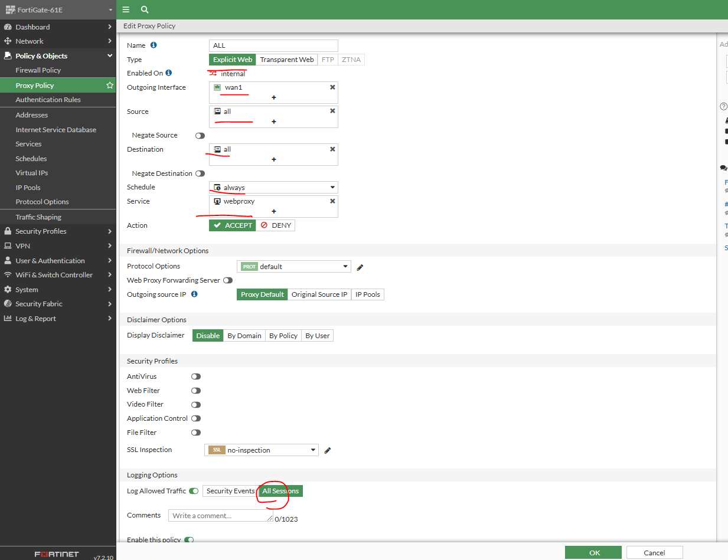Click the Cancel button
The width and height of the screenshot is (728, 560).
click(x=654, y=553)
